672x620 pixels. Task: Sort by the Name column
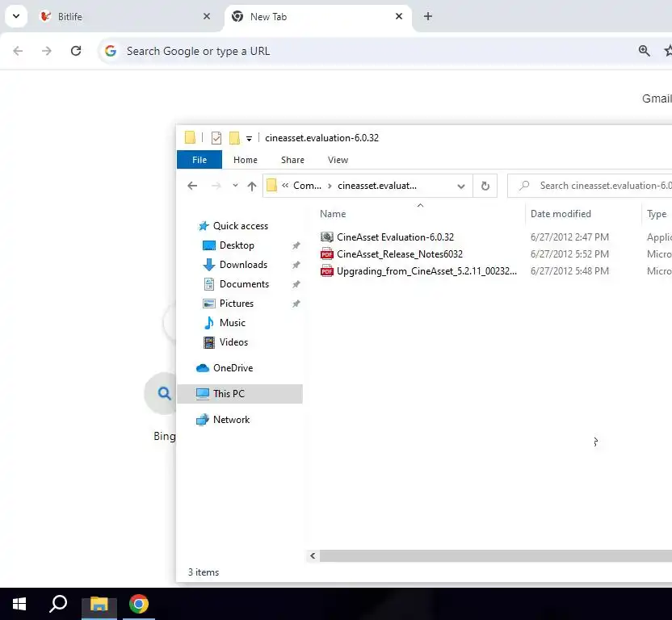tap(333, 214)
